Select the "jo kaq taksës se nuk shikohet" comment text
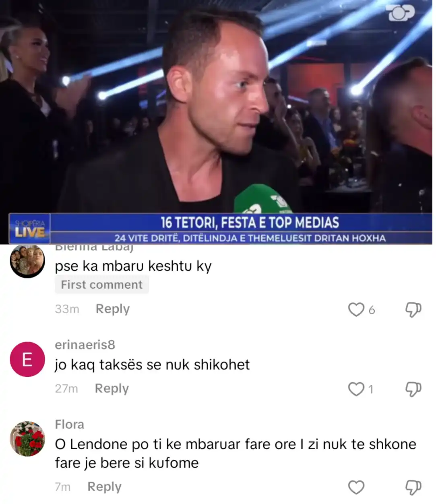Screen dimensions: 436x504 click(152, 365)
